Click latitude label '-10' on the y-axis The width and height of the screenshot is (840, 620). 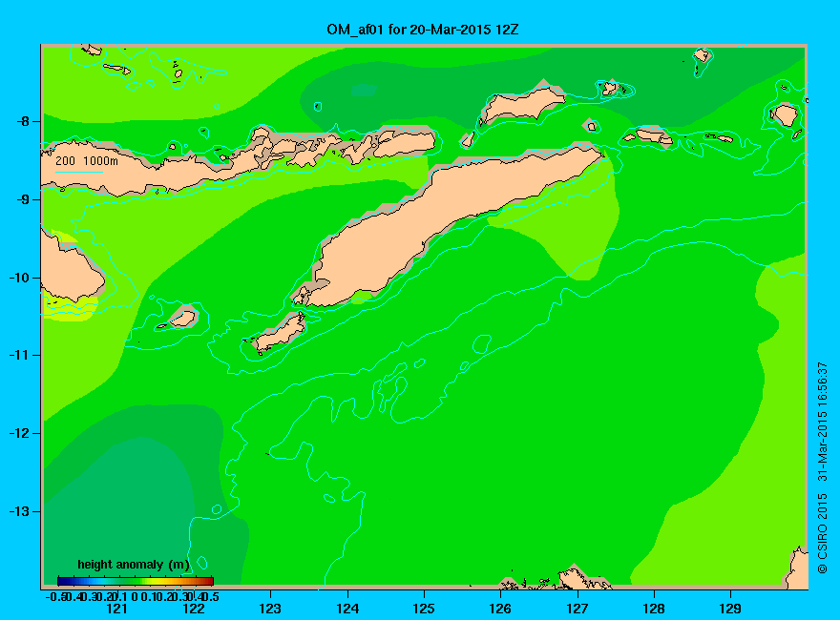(x=19, y=278)
